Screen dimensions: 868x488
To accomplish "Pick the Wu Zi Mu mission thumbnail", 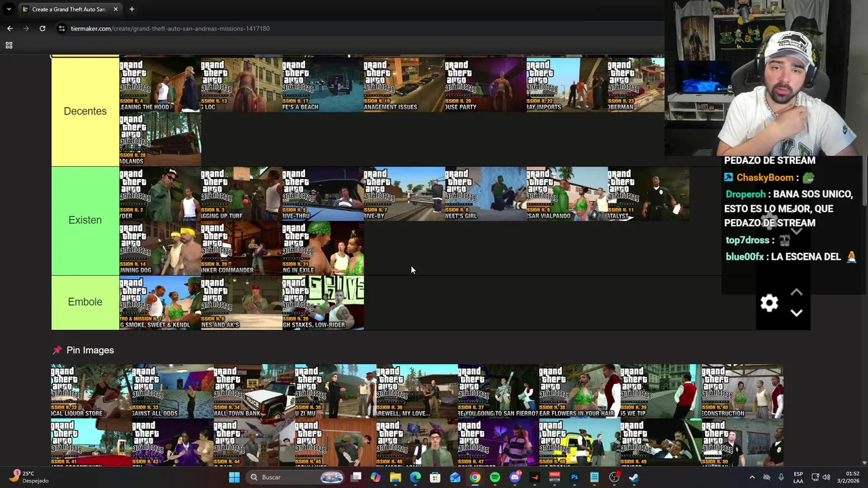I will pyautogui.click(x=336, y=391).
